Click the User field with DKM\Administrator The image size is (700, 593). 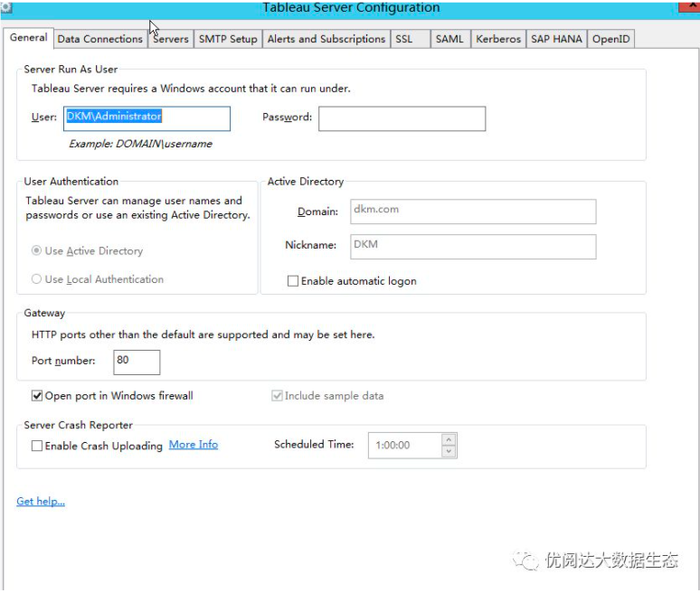tap(147, 118)
